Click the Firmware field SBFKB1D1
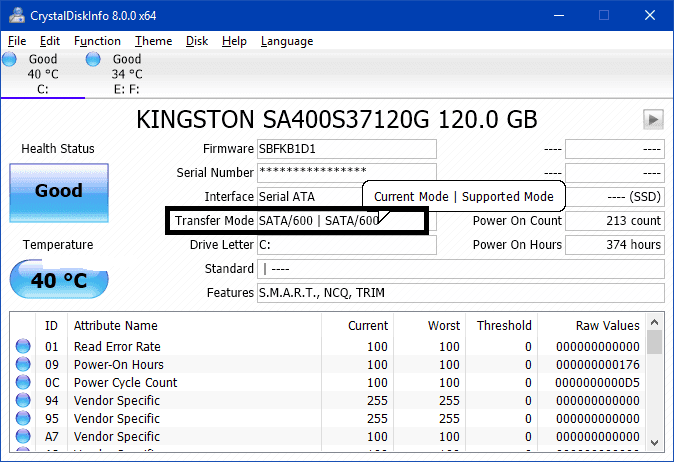674x462 pixels. [346, 149]
